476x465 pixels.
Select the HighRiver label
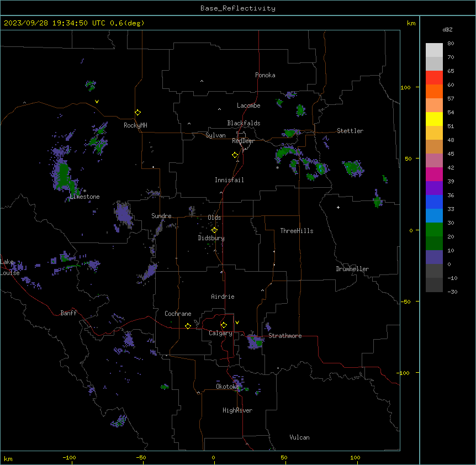pos(237,410)
